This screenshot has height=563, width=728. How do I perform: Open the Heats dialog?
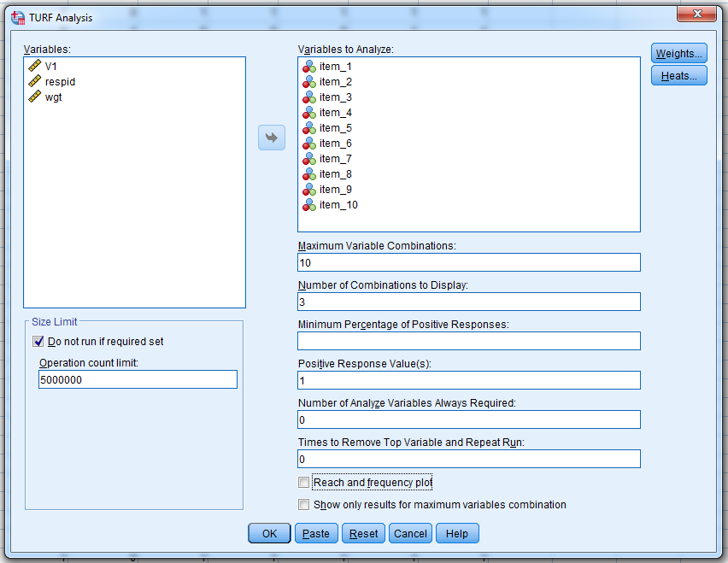tap(678, 75)
